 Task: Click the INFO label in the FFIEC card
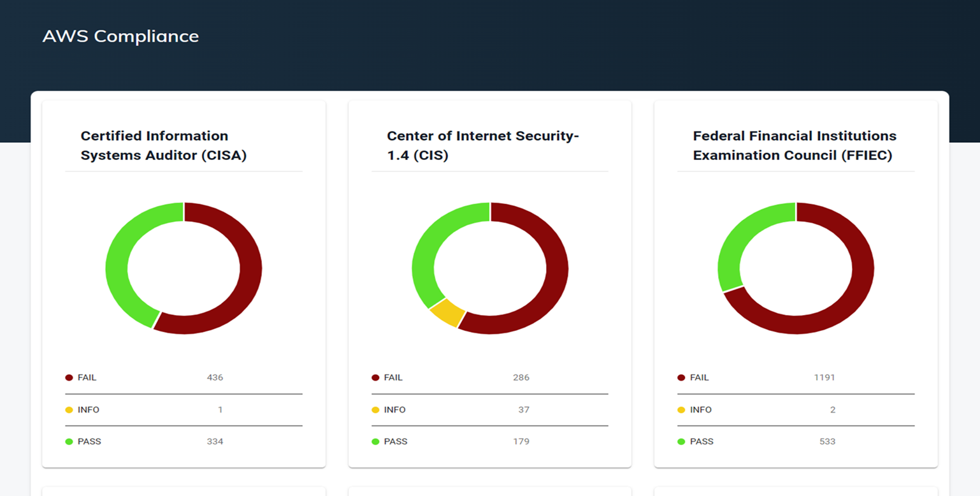pyautogui.click(x=701, y=409)
